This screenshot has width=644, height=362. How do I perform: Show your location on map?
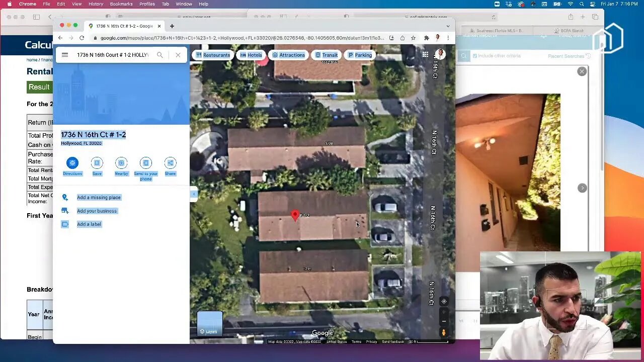(444, 301)
